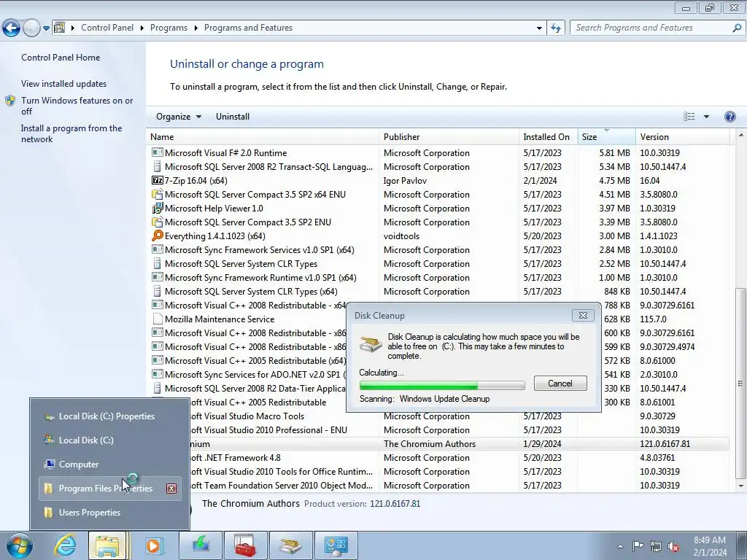Launch Internet Explorer from taskbar
Viewport: 747px width, 560px height.
pos(65,545)
